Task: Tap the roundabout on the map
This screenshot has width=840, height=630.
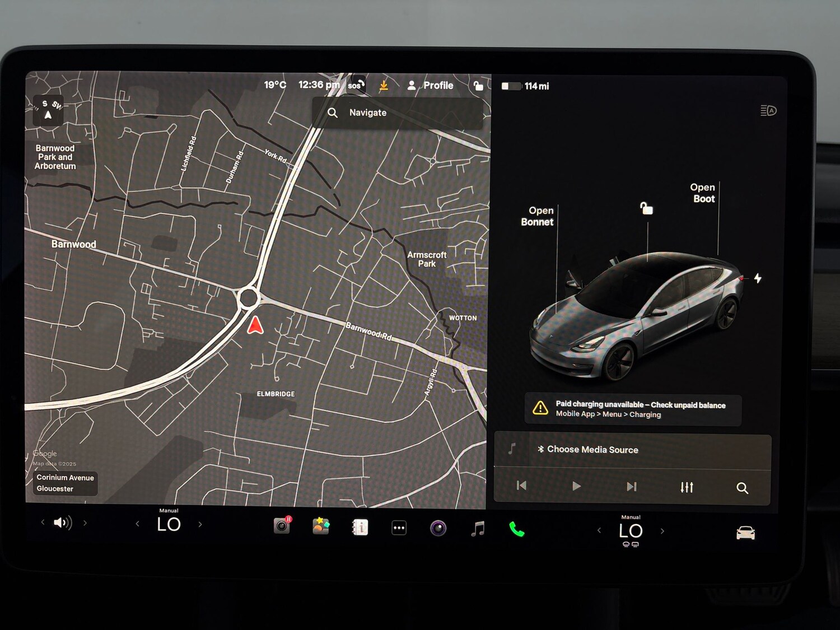Action: click(249, 298)
